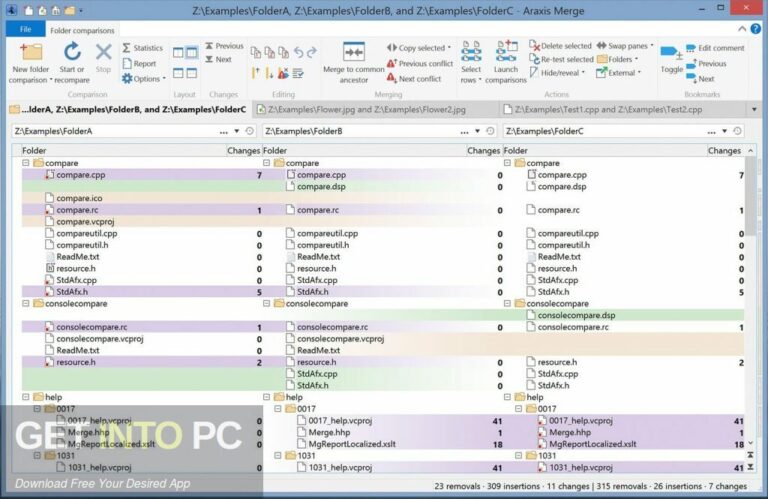Jump to Next change in Changes group
768x499 pixels.
(218, 59)
